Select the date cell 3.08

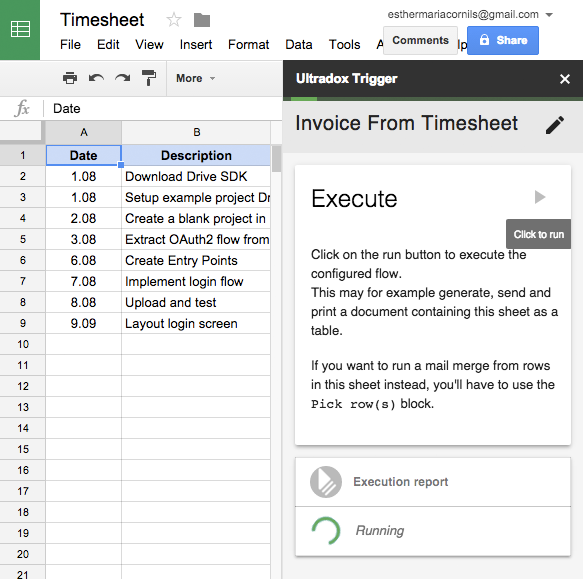[84, 239]
